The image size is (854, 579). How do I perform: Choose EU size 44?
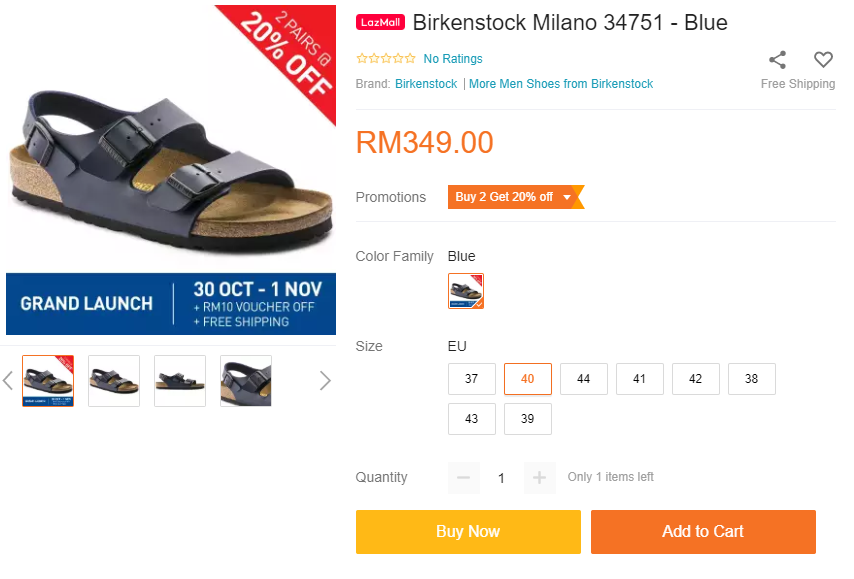pyautogui.click(x=584, y=379)
